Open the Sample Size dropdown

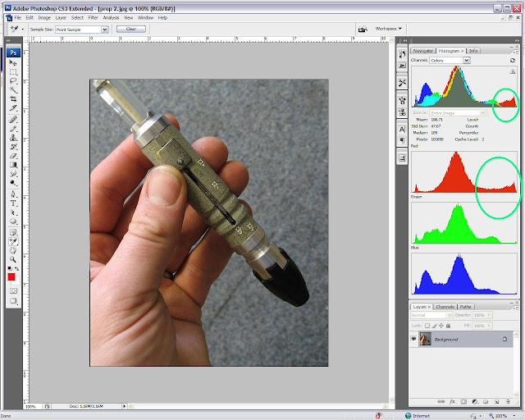[x=105, y=30]
